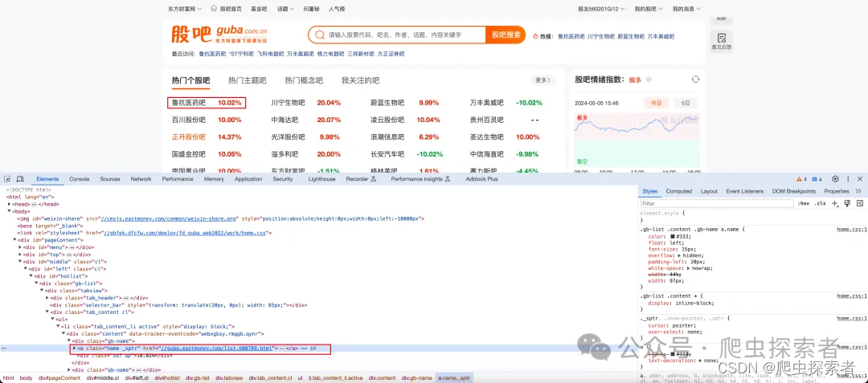Image resolution: width=868 pixels, height=383 pixels.
Task: Select the 5日 chart range
Action: 686,103
